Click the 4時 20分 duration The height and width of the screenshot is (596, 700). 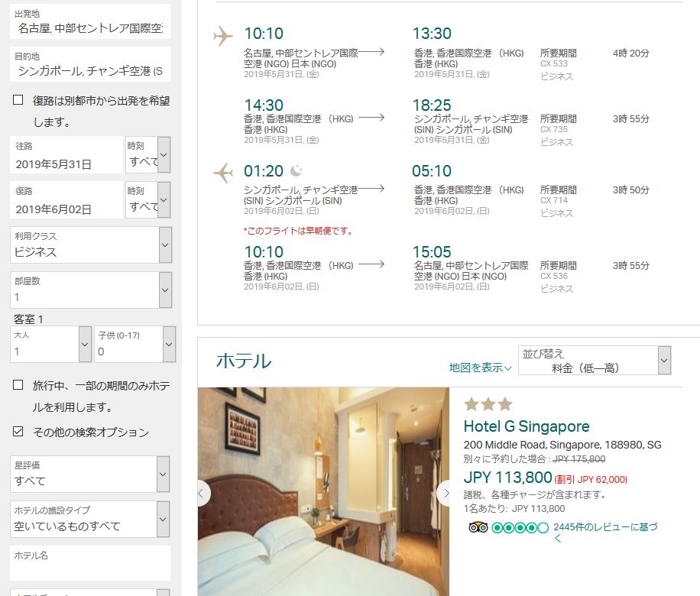coord(630,53)
